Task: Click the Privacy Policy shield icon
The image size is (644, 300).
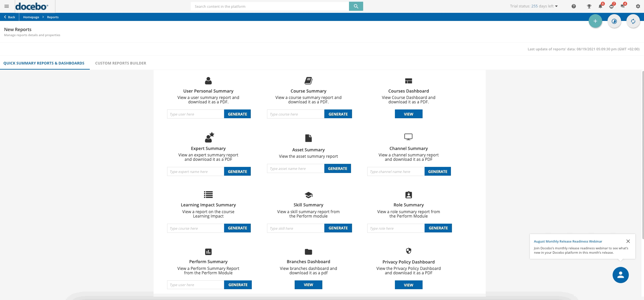Action: (x=408, y=251)
